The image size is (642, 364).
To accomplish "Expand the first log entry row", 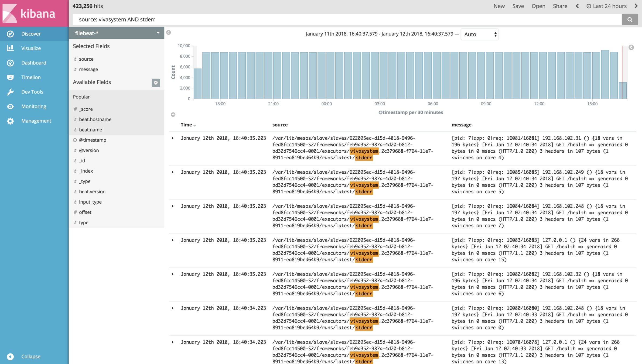I will coord(173,138).
